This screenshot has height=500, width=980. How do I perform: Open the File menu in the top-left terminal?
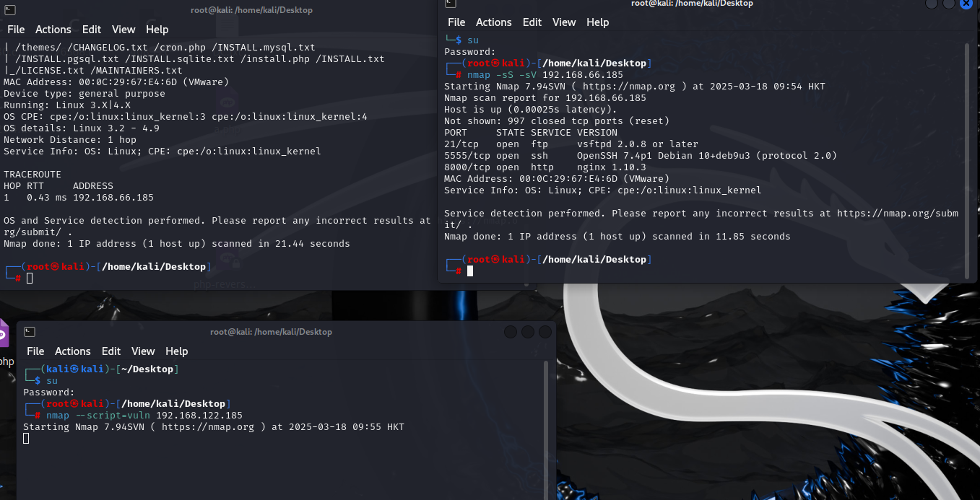(x=16, y=30)
